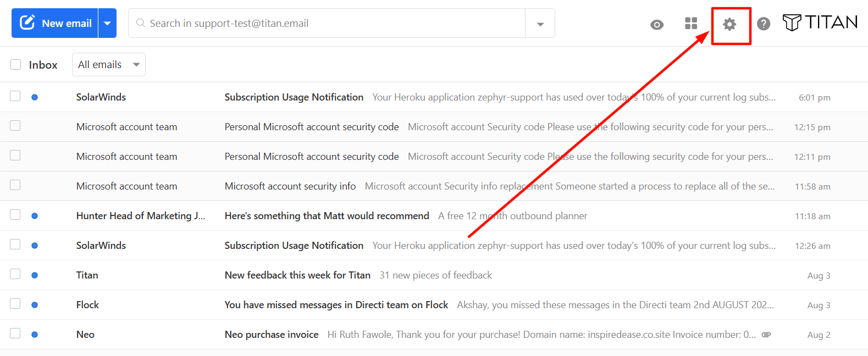Select the Microsoft 11:58 am email checkbox

coord(15,185)
